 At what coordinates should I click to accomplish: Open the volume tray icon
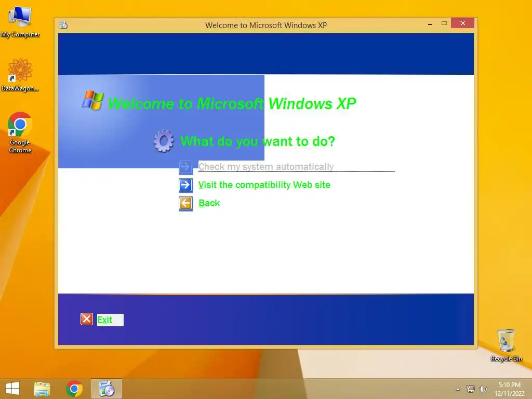coord(483,389)
